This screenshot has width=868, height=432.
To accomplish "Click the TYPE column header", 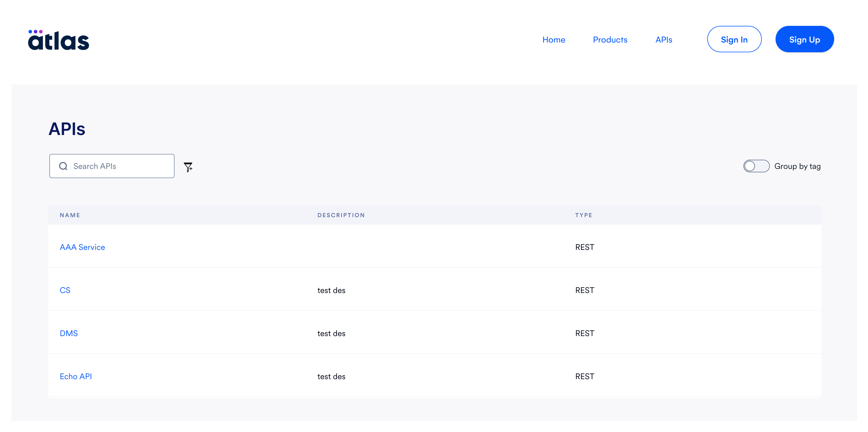I will [584, 215].
